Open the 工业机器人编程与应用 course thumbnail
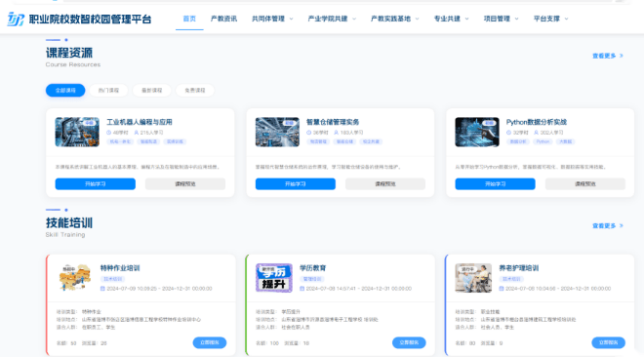This screenshot has width=644, height=357. point(77,132)
